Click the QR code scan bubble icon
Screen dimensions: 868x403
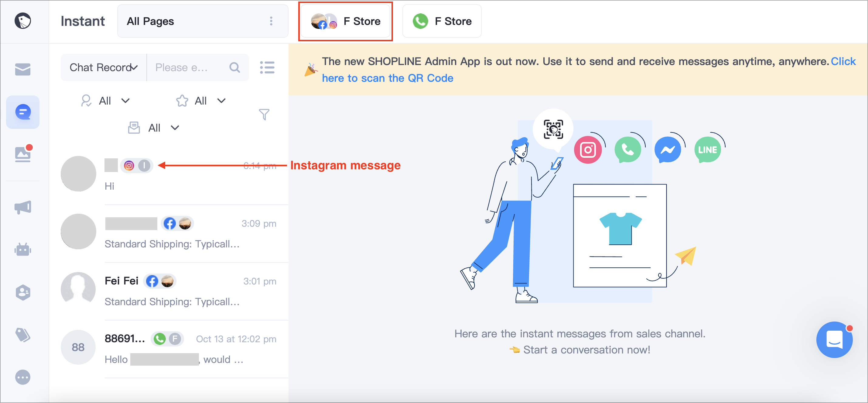coord(553,129)
